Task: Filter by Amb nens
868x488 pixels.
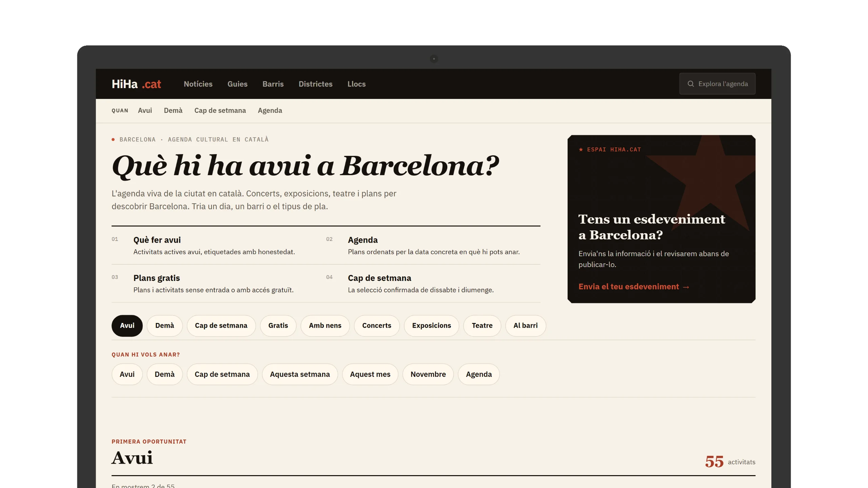Action: (x=325, y=326)
